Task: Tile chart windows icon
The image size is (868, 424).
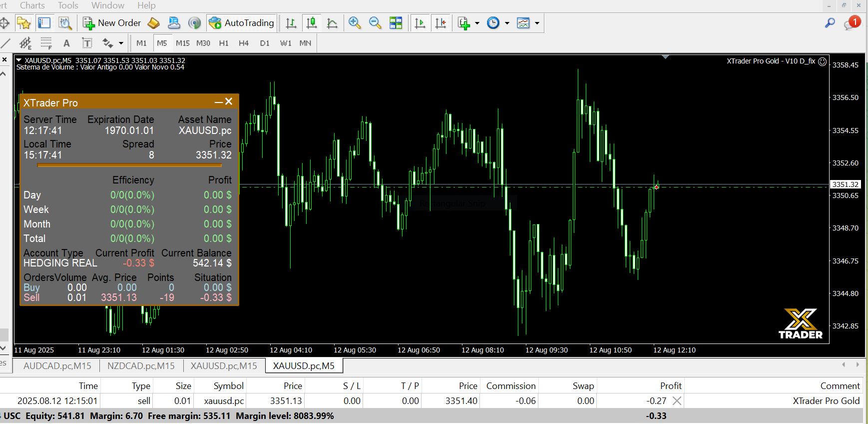Action: [x=396, y=23]
